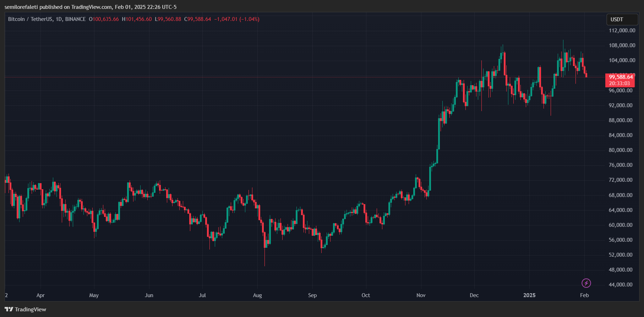The width and height of the screenshot is (644, 317).
Task: Click the BINANCE exchange label
Action: tap(76, 19)
